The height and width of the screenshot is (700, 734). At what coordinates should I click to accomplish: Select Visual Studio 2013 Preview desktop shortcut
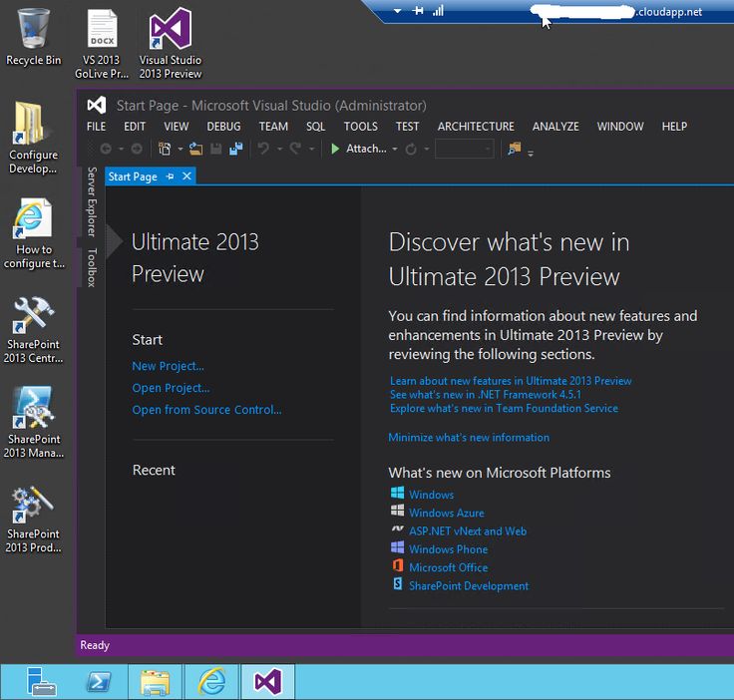pos(171,43)
